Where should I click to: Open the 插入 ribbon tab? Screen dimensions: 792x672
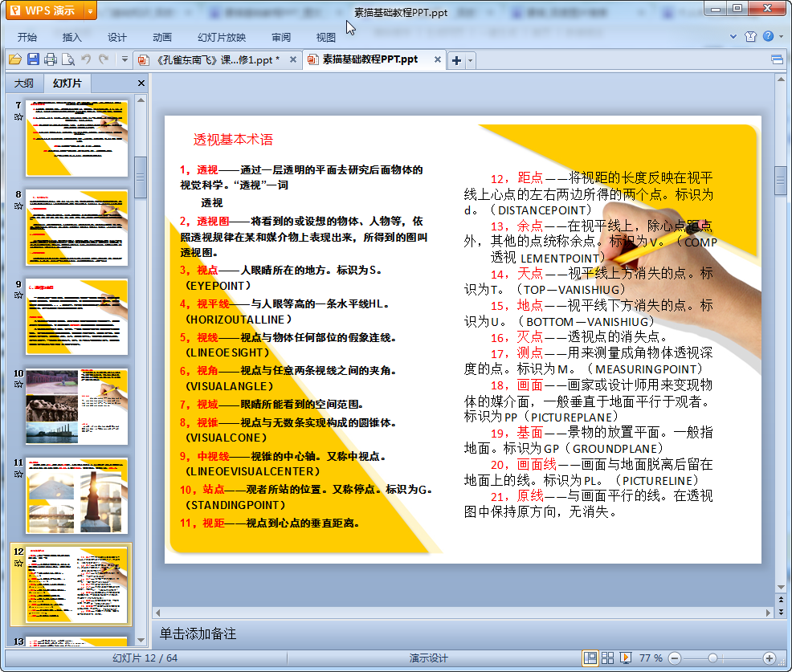click(71, 38)
